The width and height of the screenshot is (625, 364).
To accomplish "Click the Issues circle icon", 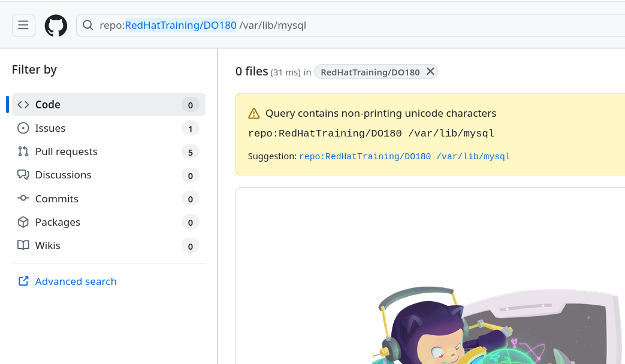I will (x=23, y=128).
